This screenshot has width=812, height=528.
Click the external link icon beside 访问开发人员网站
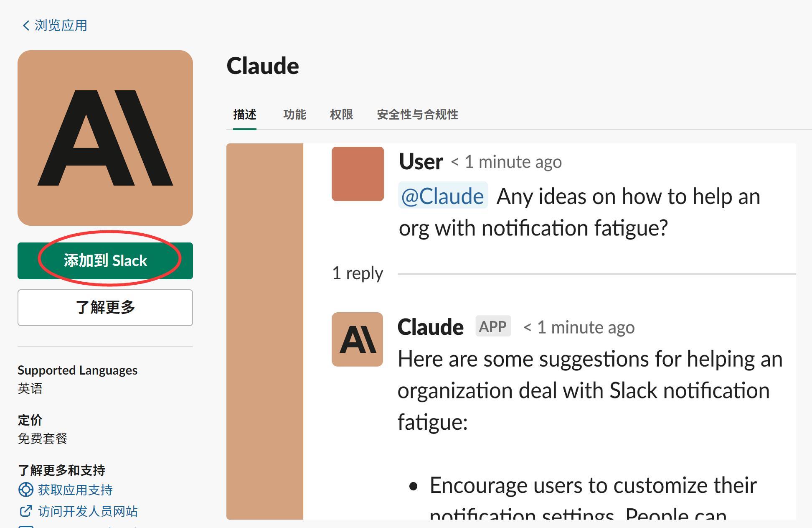(26, 511)
